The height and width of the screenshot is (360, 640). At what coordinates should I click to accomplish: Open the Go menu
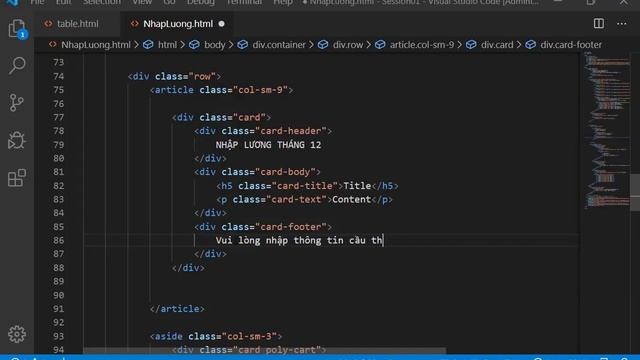[169, 2]
